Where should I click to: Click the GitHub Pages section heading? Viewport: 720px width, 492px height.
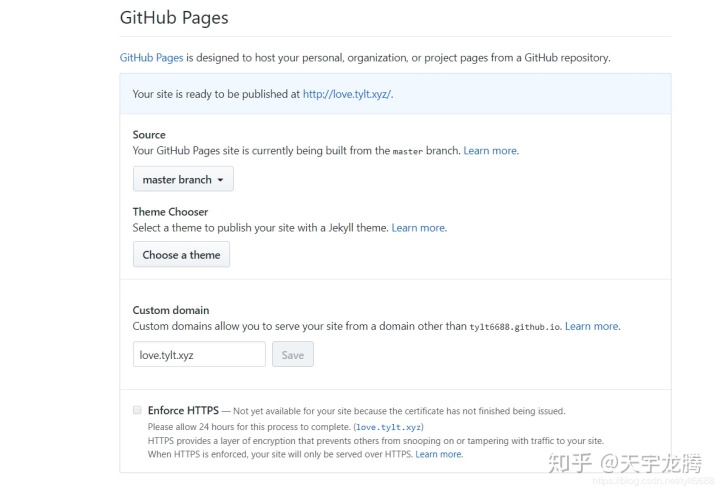click(x=174, y=17)
